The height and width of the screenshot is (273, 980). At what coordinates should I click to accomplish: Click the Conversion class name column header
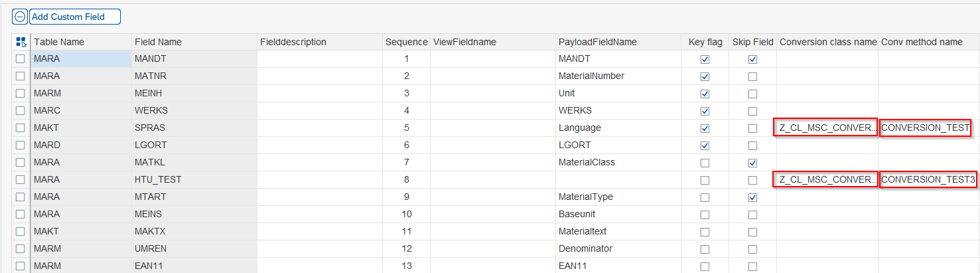pos(828,42)
